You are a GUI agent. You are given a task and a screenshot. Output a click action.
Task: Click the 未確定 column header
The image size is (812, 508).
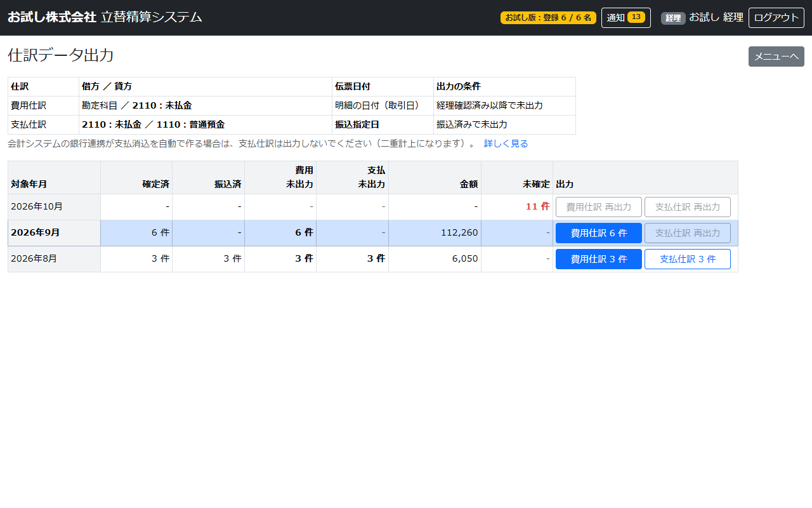517,178
